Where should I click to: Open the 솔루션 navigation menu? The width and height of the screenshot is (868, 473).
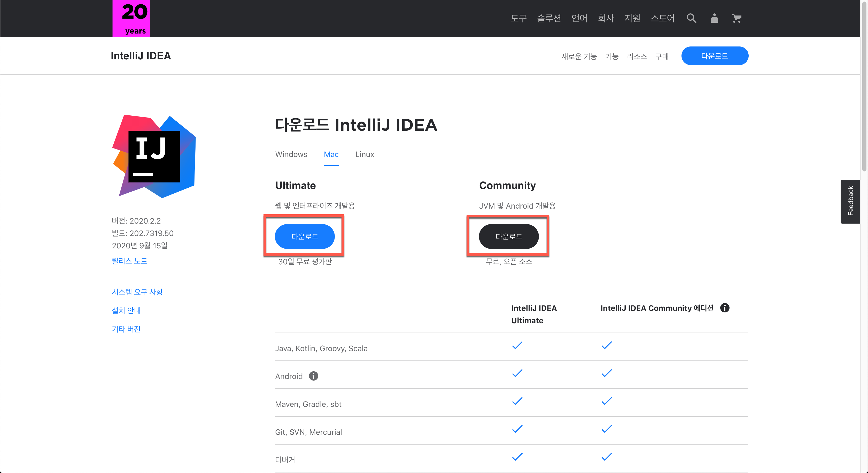tap(548, 18)
